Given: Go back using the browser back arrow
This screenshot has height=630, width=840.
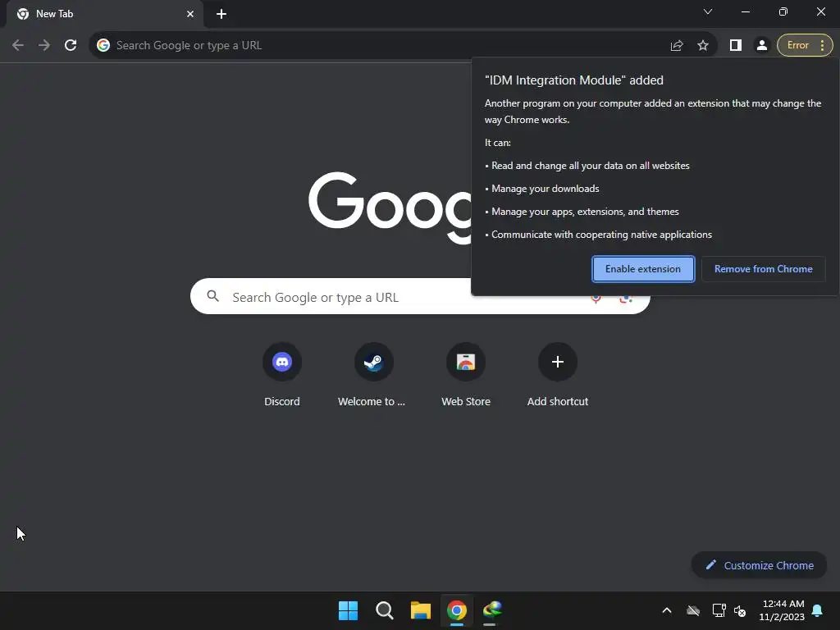Looking at the screenshot, I should (x=18, y=45).
